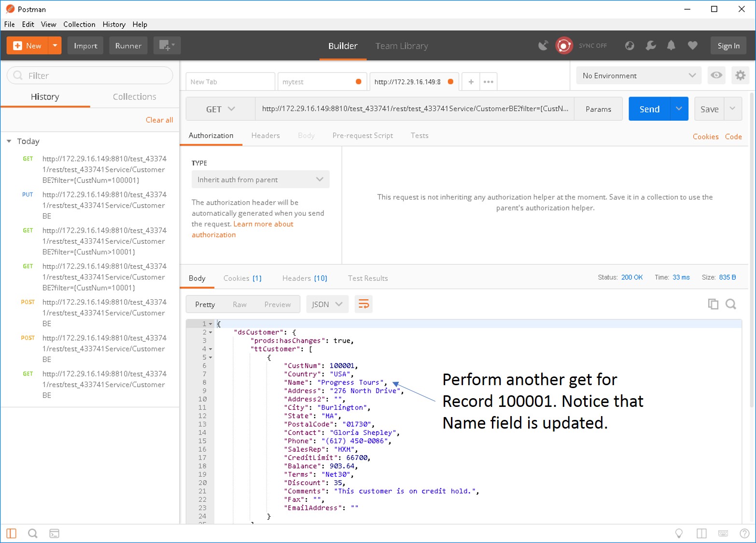The height and width of the screenshot is (543, 756).
Task: Open the JSON format dropdown
Action: point(327,304)
